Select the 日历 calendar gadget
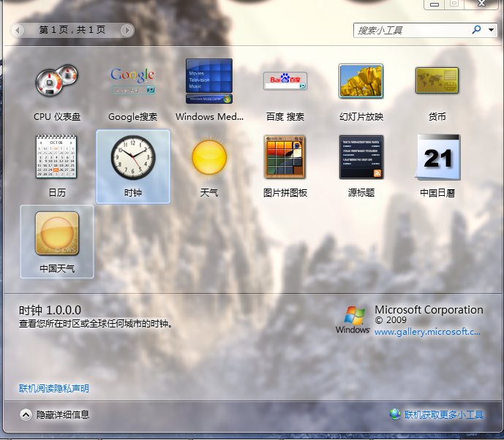This screenshot has width=504, height=440. [x=56, y=156]
